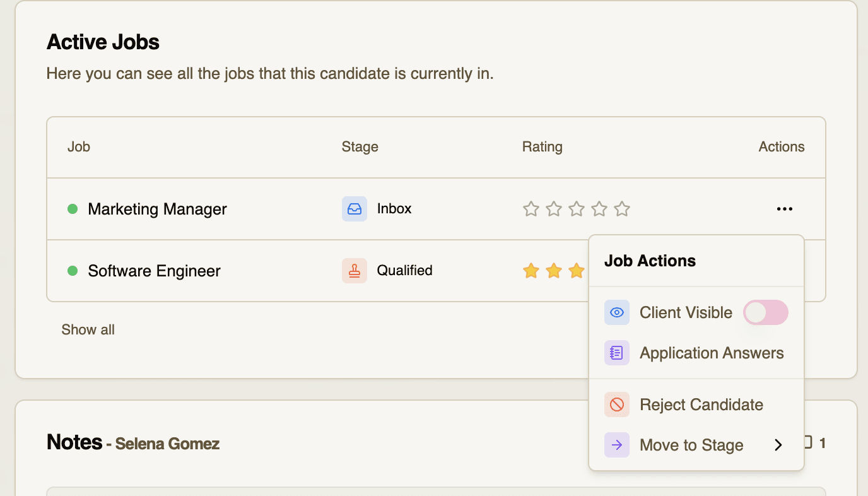
Task: Click the Active Jobs heading
Action: click(x=103, y=42)
